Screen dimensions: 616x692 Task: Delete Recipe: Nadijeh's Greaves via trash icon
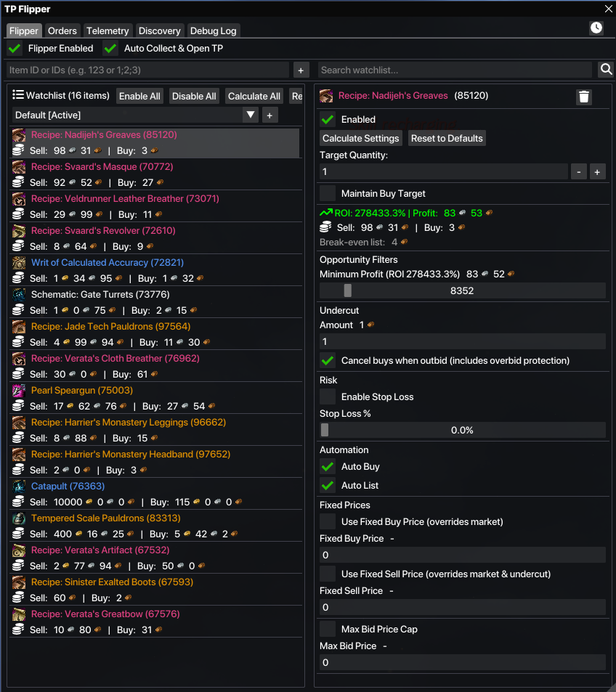click(584, 96)
